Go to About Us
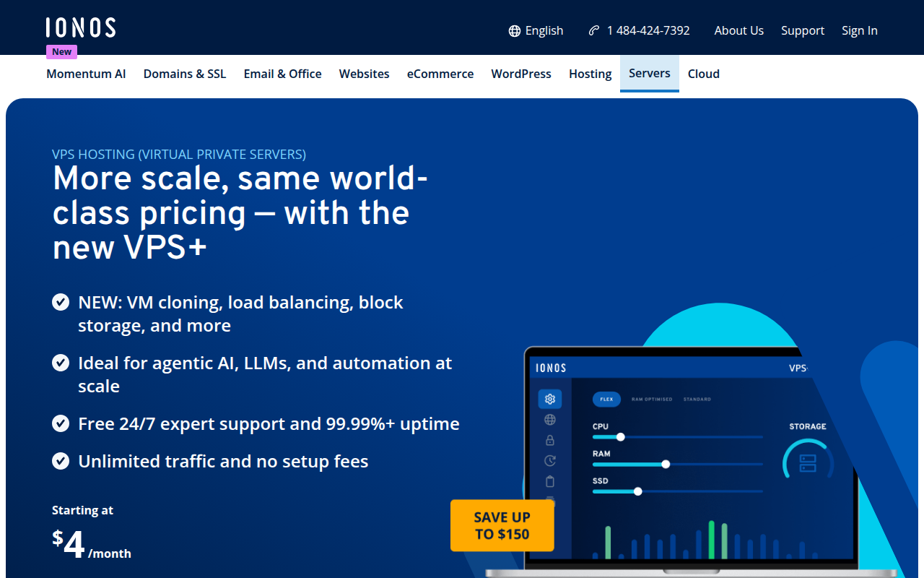 pyautogui.click(x=738, y=30)
